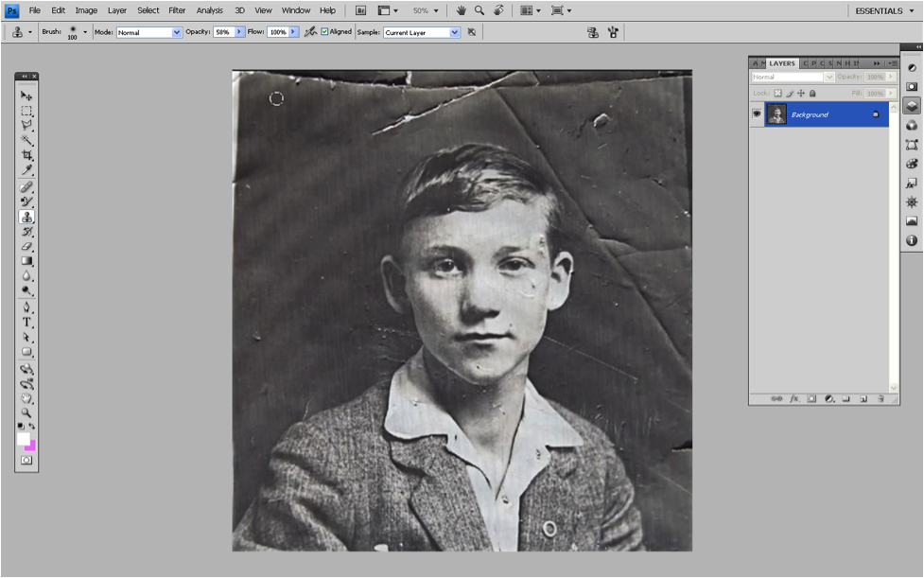924x578 pixels.
Task: Pick the Type tool
Action: (x=26, y=322)
